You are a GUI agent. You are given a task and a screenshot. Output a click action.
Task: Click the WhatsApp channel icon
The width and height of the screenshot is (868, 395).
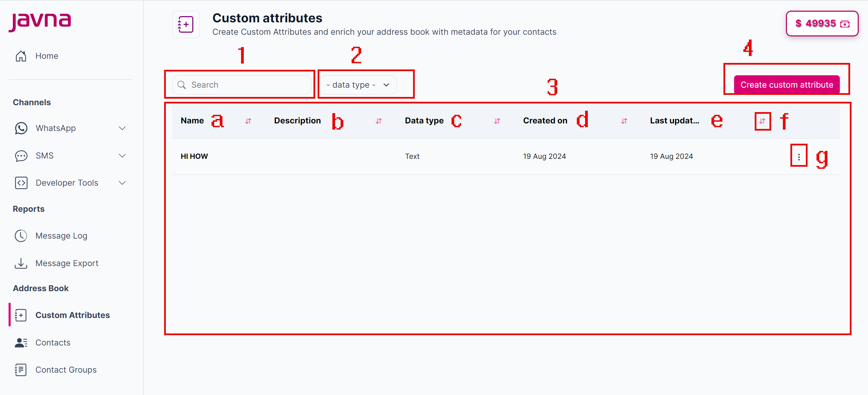click(21, 128)
